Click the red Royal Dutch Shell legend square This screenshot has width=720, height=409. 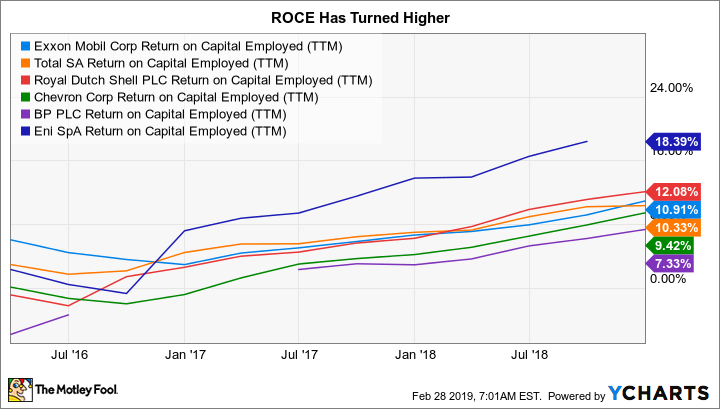[25, 80]
